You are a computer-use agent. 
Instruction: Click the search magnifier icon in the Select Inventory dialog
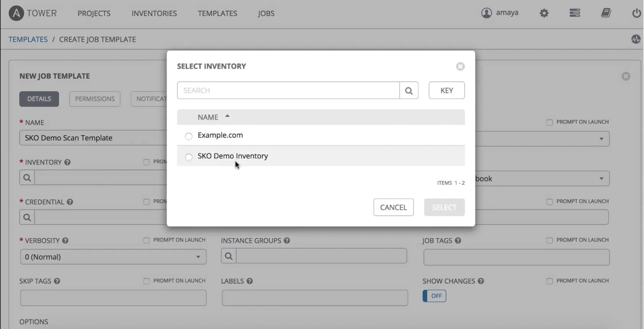(x=409, y=91)
